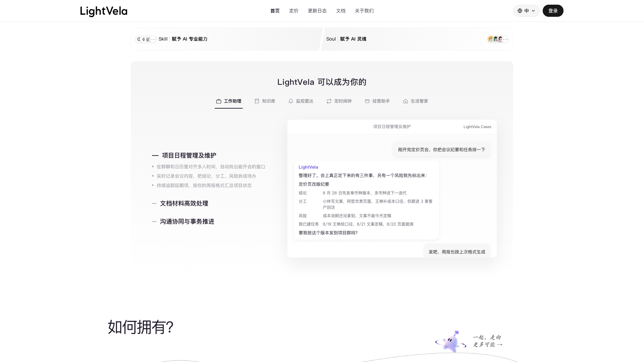Click the LightVela 可以成为你的 heading

point(322,82)
